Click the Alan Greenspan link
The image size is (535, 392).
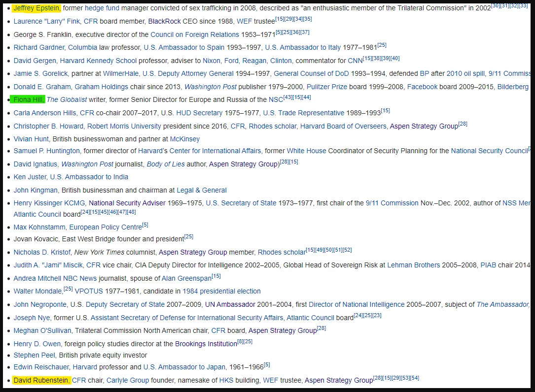click(187, 279)
